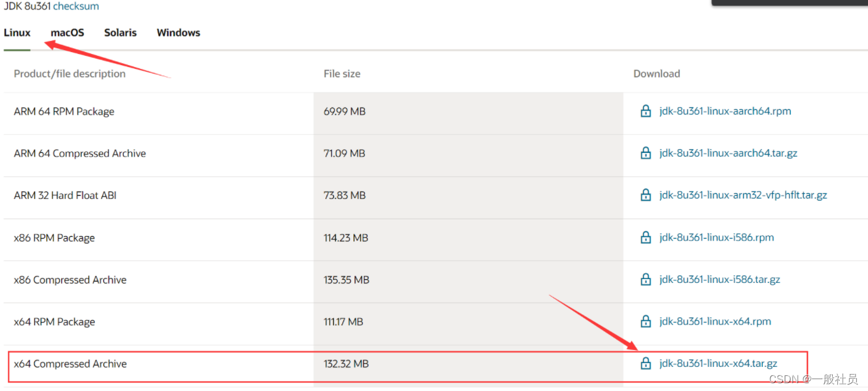Download jdk-8u361-linux-aarch64.tar.gz
868x391 pixels.
[x=728, y=154]
